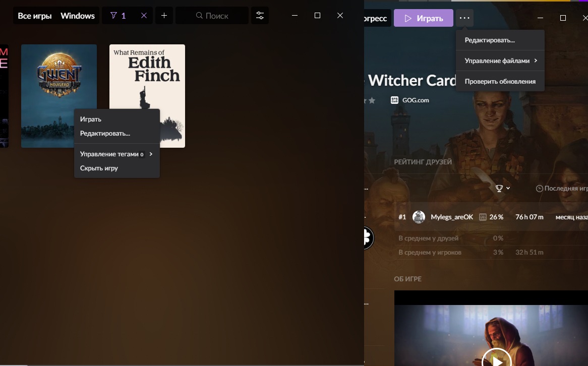Minimize the game details window
Image resolution: width=588 pixels, height=366 pixels.
(x=541, y=18)
